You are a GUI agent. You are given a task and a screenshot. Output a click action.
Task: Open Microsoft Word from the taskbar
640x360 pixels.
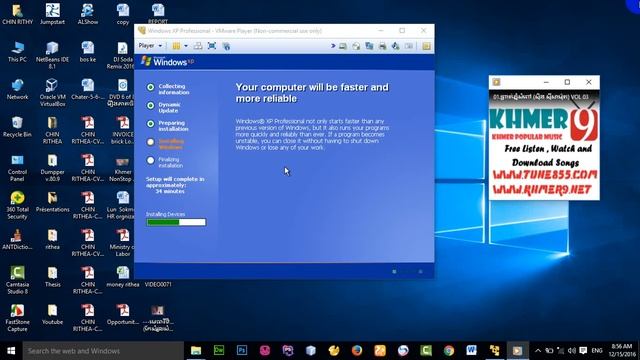[471, 351]
